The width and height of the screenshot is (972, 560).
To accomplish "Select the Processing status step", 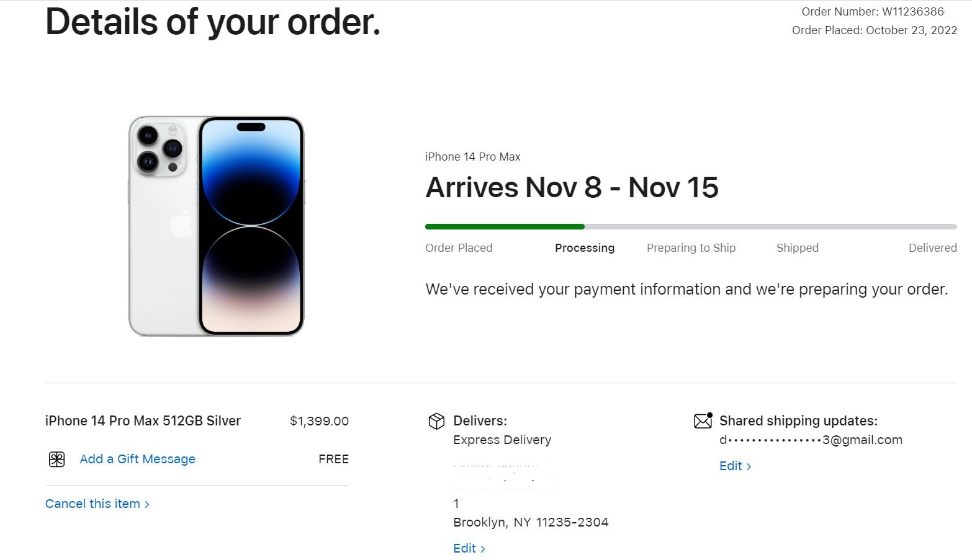I will click(584, 247).
